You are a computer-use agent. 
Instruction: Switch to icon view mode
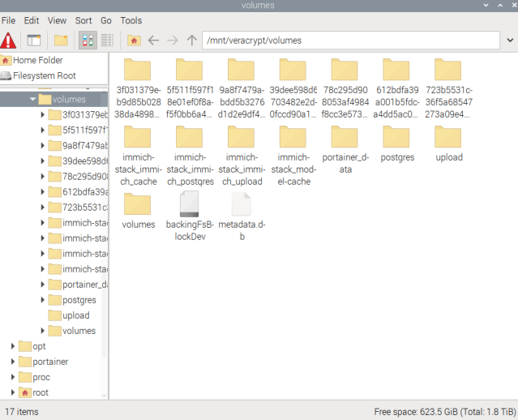88,41
